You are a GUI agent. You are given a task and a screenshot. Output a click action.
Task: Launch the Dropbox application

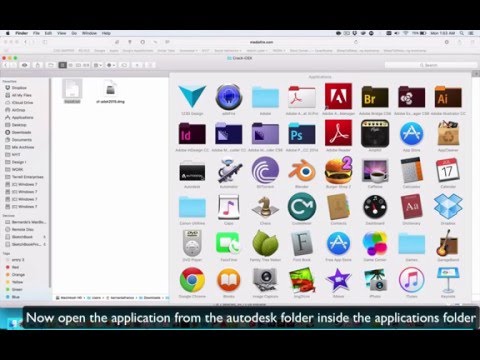coord(448,207)
